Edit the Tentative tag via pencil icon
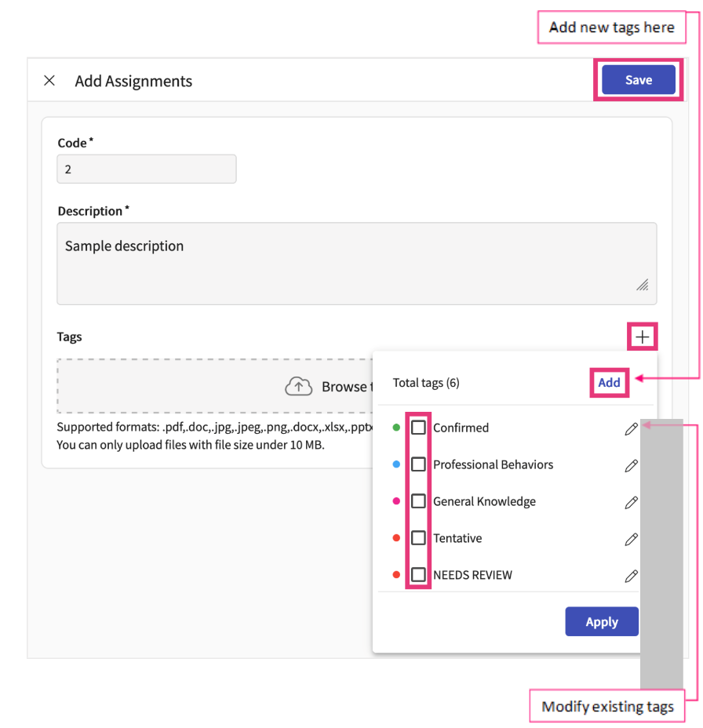 point(631,539)
